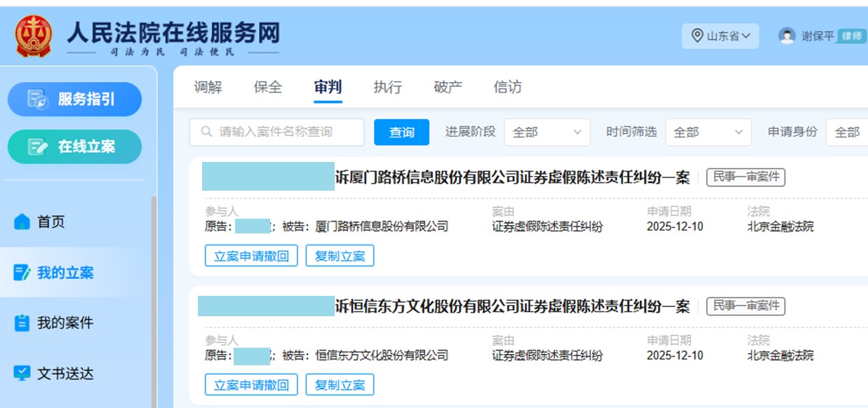Click 复制立案 for the 恒信东方文化 case
The height and width of the screenshot is (408, 868).
coord(340,385)
